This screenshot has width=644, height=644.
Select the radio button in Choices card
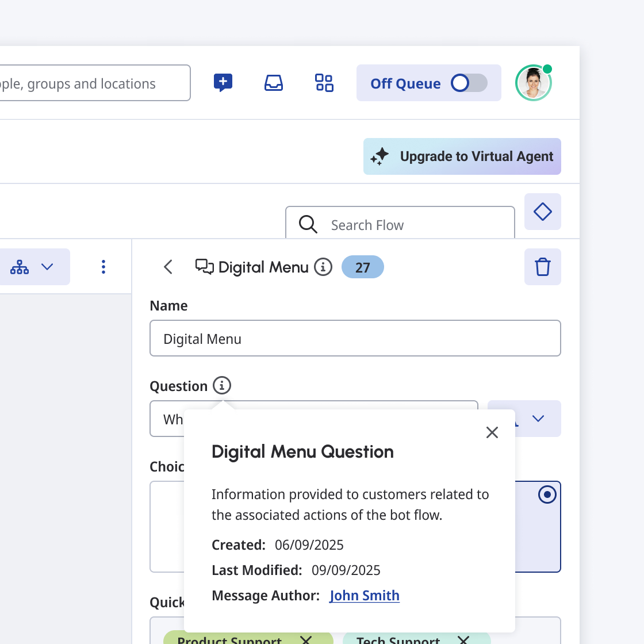(x=547, y=494)
